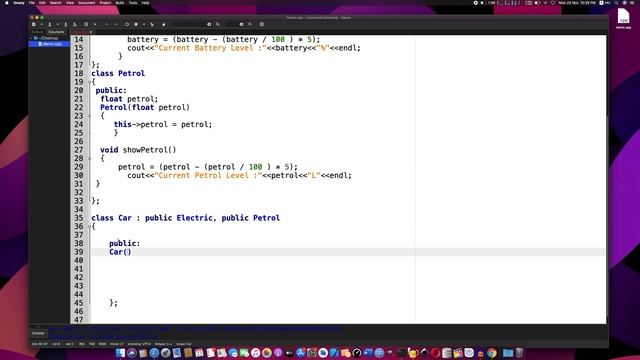Click the Open file toolbar icon
640x360 pixels.
(x=49, y=24)
